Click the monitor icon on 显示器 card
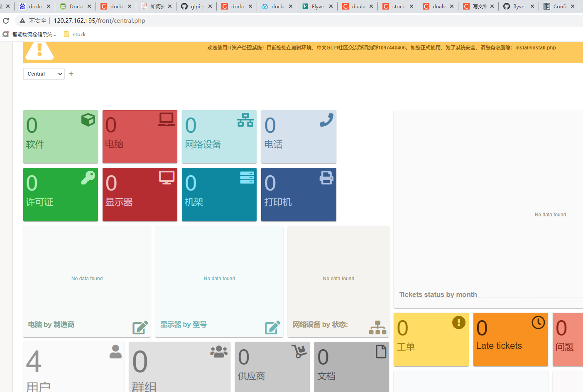The image size is (583, 392). 167,177
